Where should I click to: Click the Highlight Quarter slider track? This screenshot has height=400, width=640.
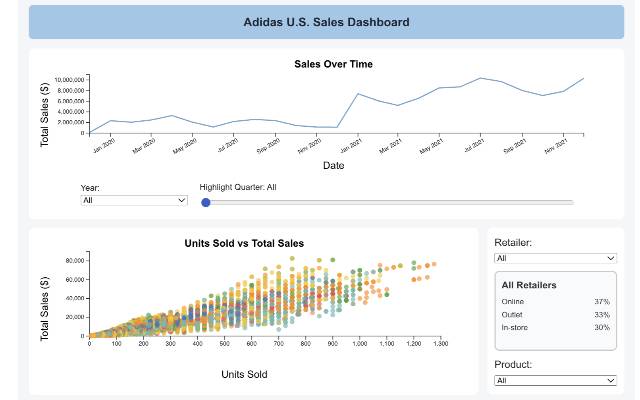pos(387,202)
